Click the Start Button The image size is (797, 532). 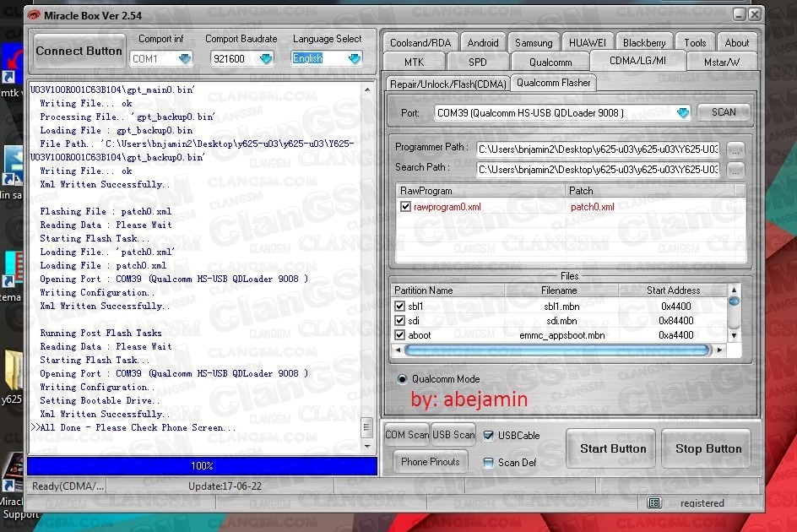pyautogui.click(x=611, y=448)
